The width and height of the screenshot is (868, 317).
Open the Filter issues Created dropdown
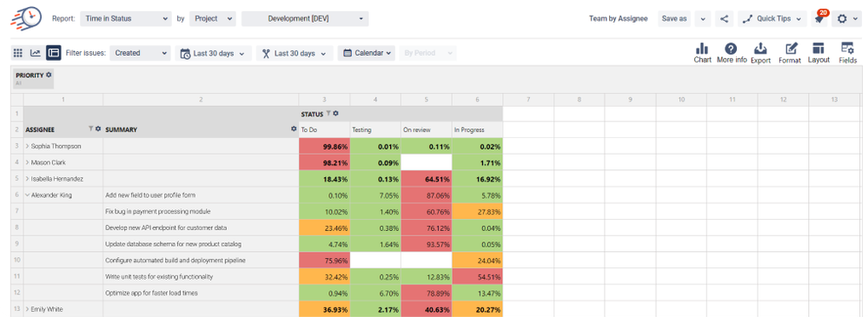coord(140,53)
